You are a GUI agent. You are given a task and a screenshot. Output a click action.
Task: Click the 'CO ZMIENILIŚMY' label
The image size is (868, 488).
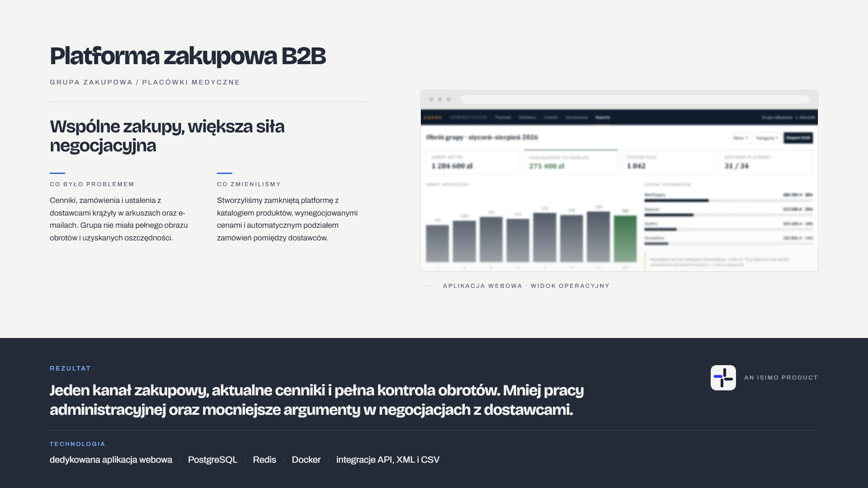point(249,184)
